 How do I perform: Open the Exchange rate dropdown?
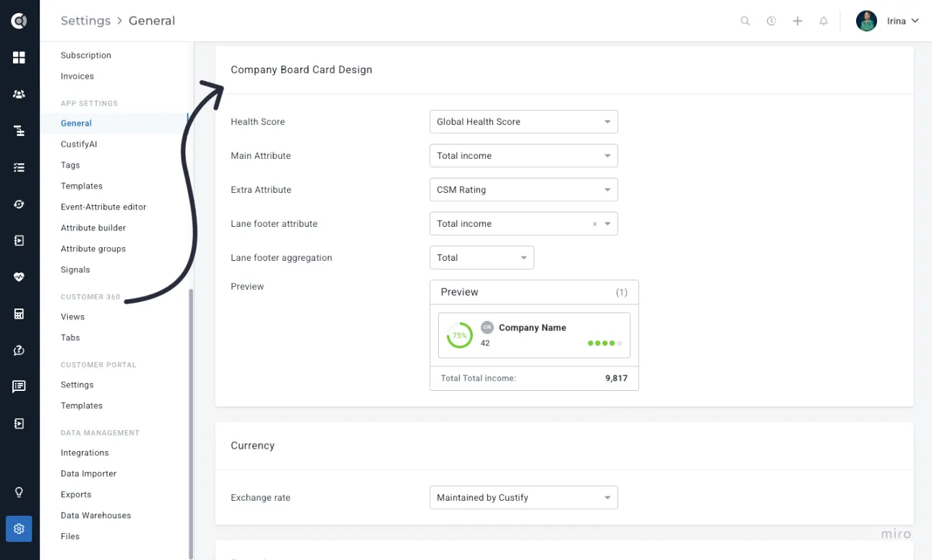(x=523, y=498)
